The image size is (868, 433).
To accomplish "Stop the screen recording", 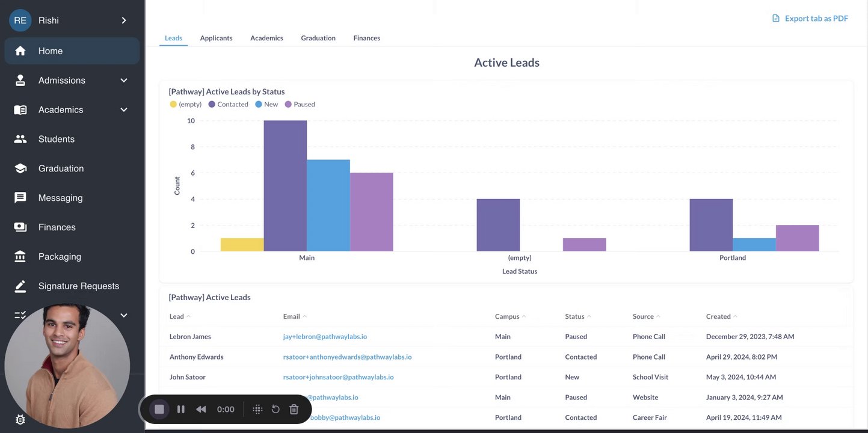I will coord(159,410).
